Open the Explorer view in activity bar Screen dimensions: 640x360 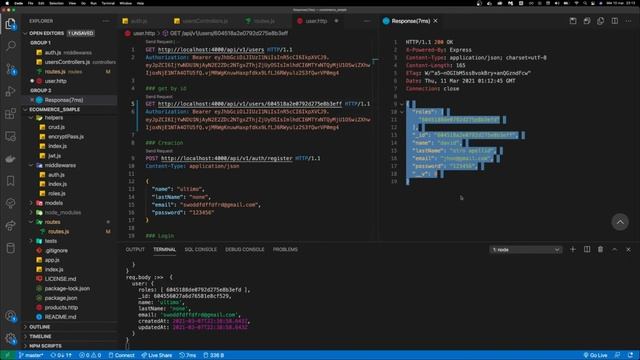click(x=11, y=24)
